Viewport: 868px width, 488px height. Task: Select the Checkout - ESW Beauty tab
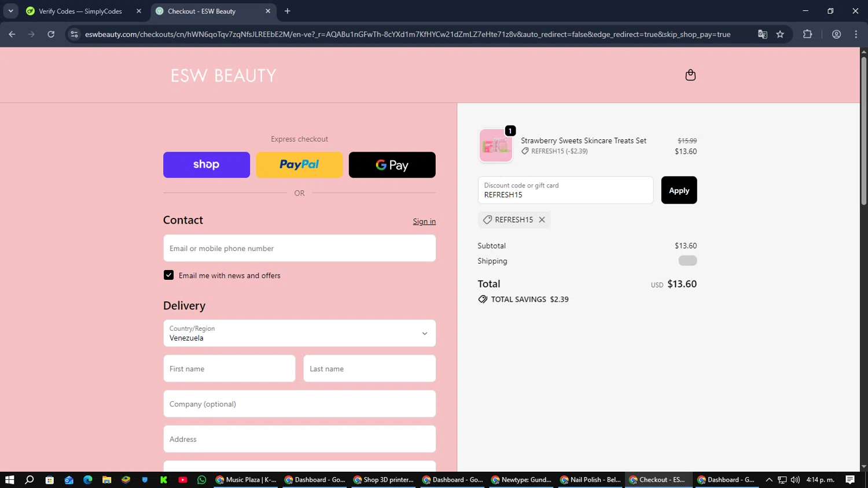click(x=201, y=11)
